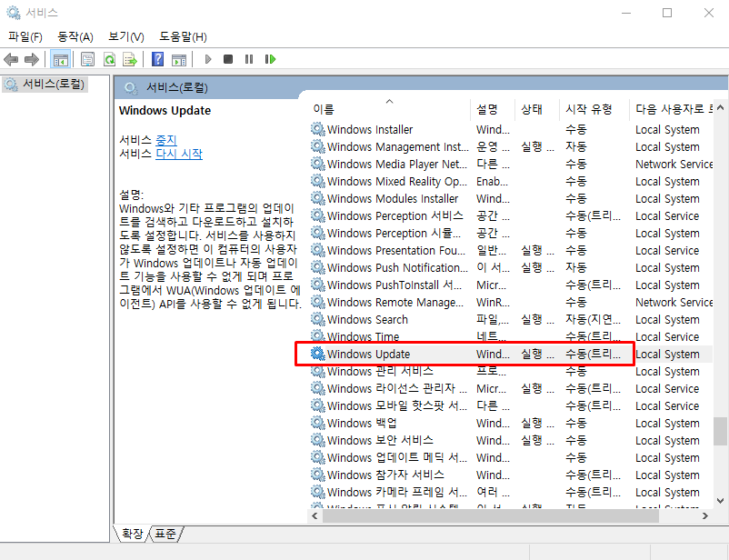Viewport: 729px width, 560px height.
Task: Sort by the 다음 사용자로 column header
Action: click(674, 109)
